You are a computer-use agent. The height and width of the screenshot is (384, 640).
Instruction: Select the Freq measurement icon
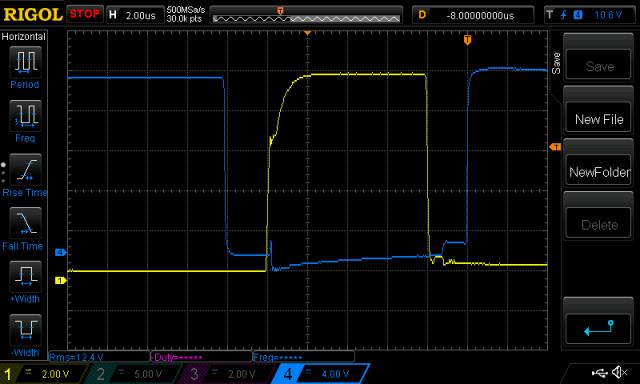pyautogui.click(x=25, y=115)
